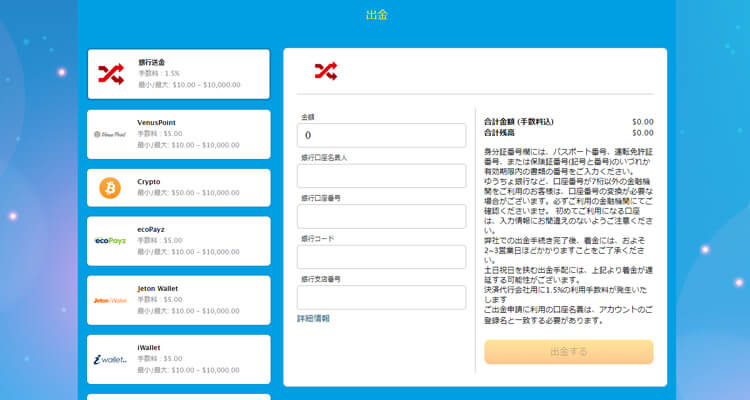This screenshot has height=400, width=750.
Task: Click the Jeton Wallet logo
Action: coord(110,300)
